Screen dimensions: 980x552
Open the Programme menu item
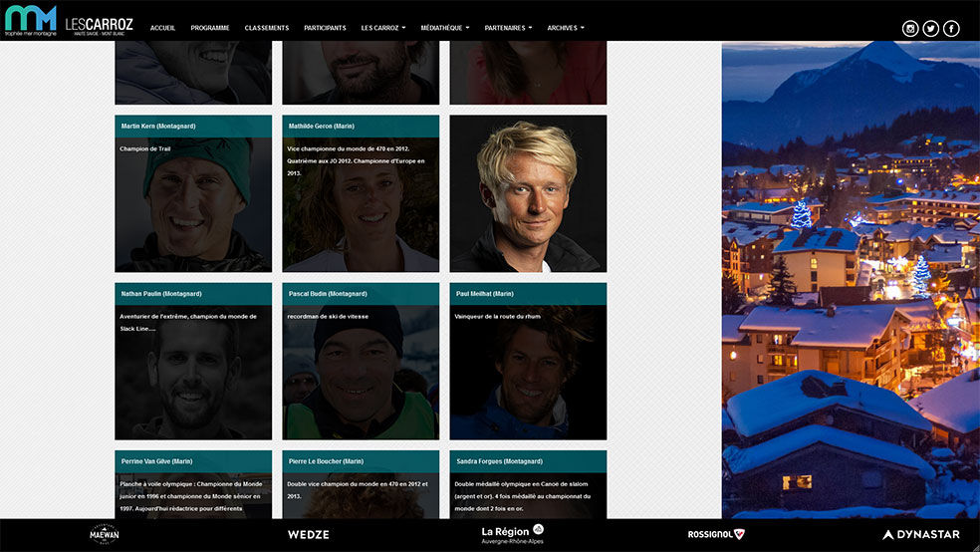(x=210, y=28)
